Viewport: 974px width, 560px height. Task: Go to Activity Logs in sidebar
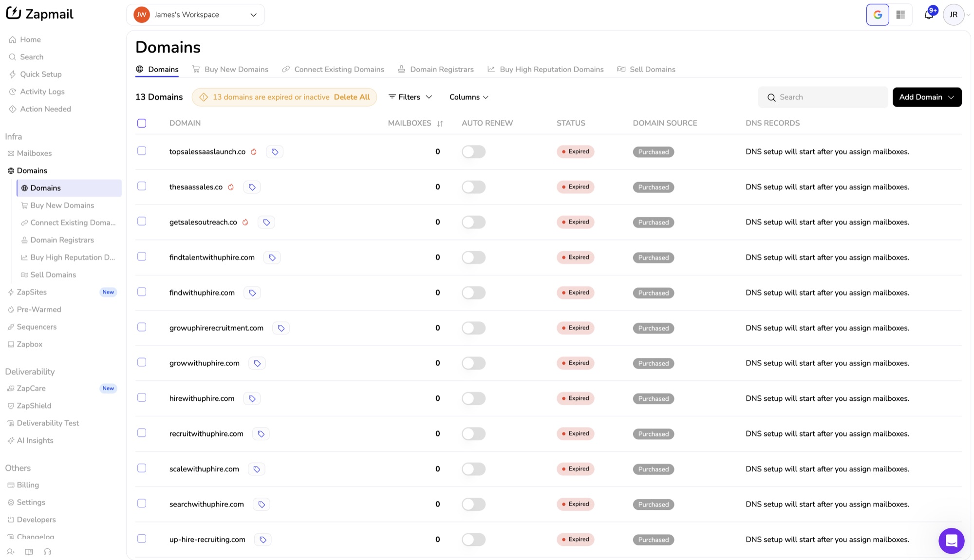[42, 92]
